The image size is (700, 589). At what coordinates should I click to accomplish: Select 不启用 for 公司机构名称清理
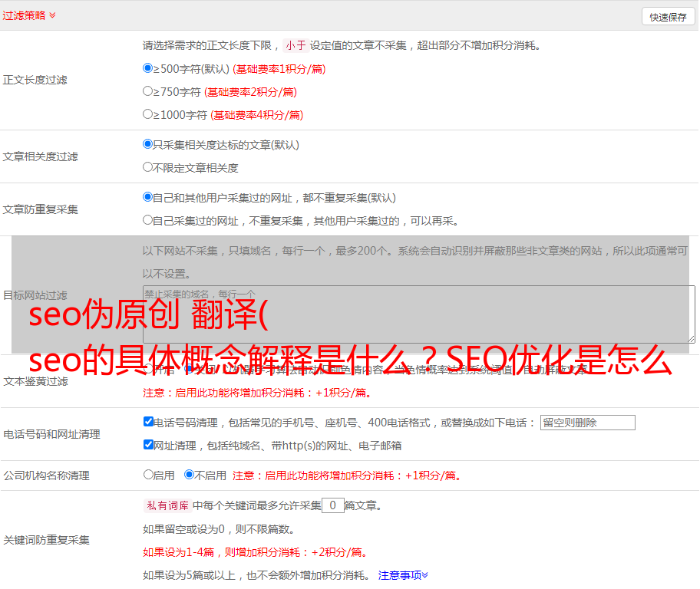pos(189,475)
